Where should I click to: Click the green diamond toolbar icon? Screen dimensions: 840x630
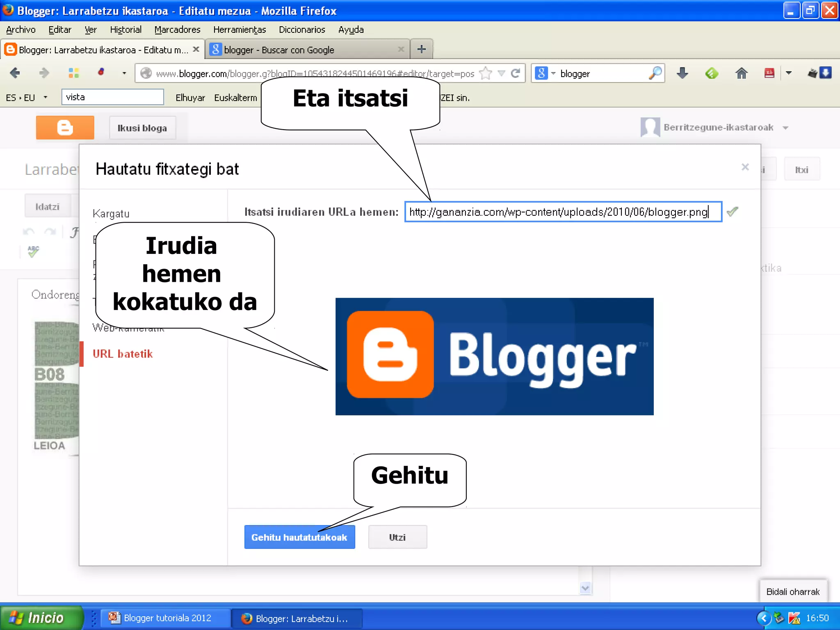click(x=712, y=73)
